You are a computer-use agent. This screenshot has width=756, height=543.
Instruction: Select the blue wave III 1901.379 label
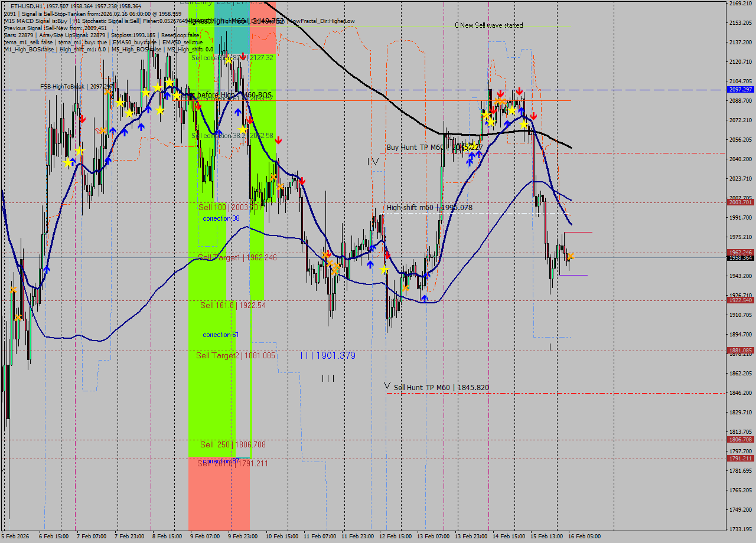click(x=328, y=355)
